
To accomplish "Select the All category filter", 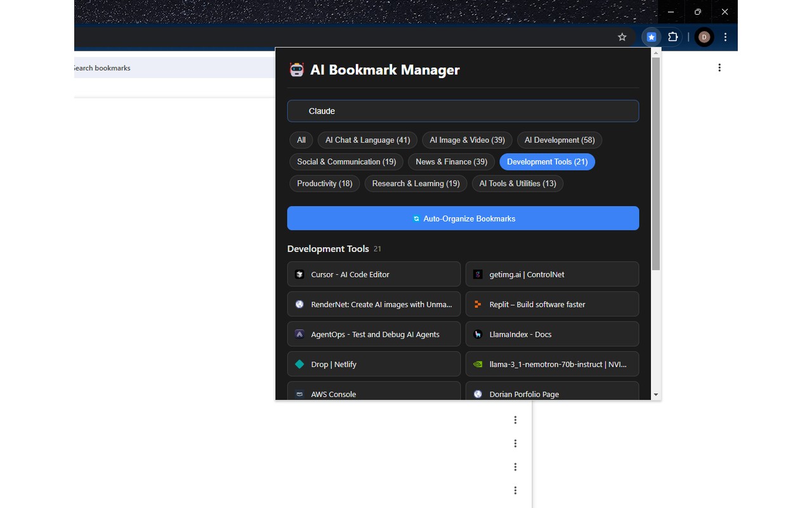I will 301,140.
